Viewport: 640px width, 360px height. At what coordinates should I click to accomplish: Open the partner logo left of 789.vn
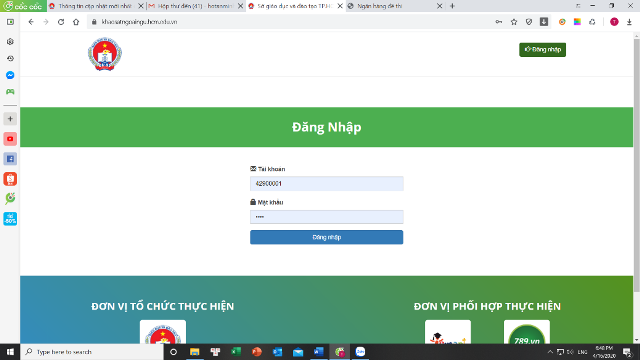448,332
